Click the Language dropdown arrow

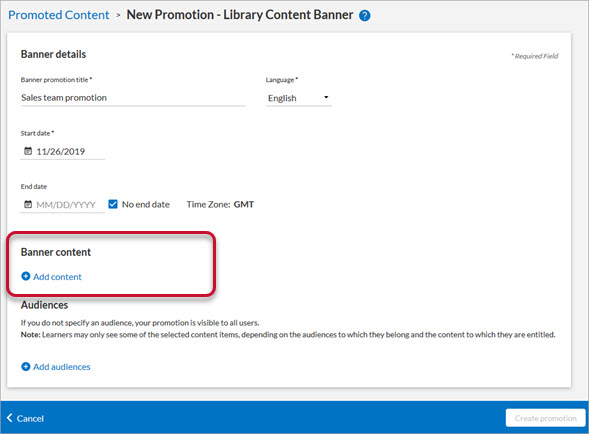pyautogui.click(x=326, y=97)
